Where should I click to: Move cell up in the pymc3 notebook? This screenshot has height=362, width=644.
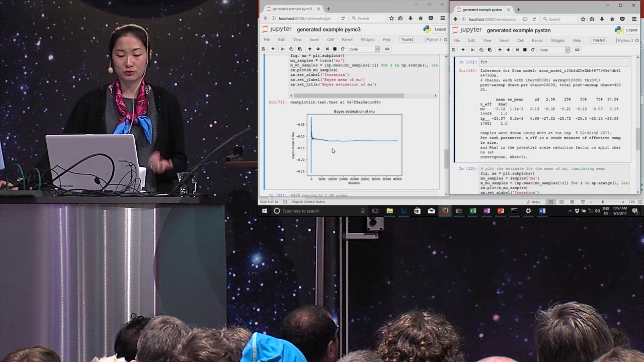point(310,49)
